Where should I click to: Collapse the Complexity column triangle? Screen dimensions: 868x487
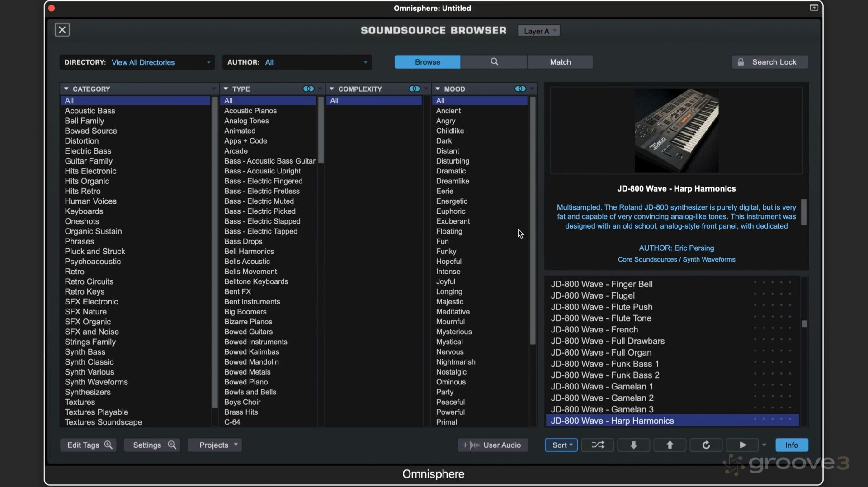[x=332, y=89]
